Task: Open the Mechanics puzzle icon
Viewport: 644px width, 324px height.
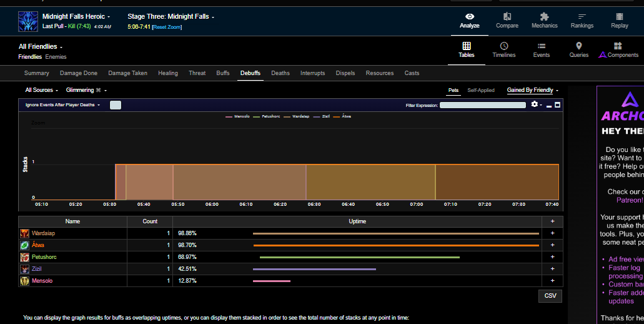Action: 544,17
